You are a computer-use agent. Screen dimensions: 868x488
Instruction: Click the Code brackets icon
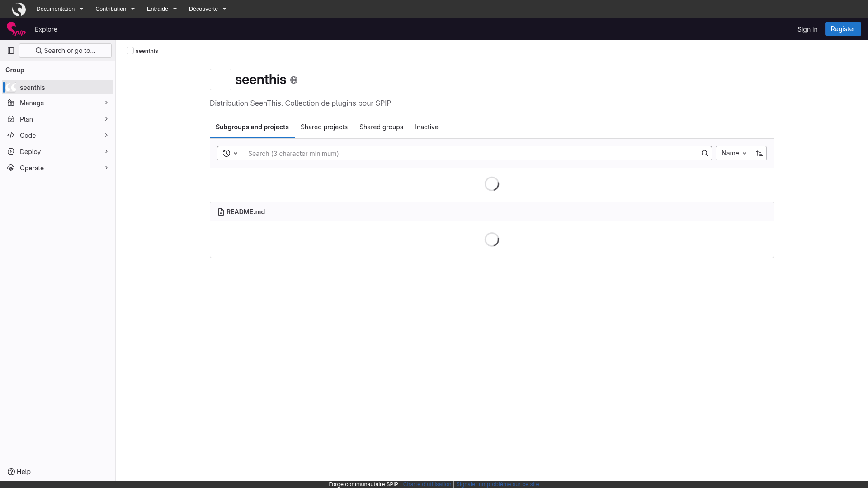click(x=11, y=136)
